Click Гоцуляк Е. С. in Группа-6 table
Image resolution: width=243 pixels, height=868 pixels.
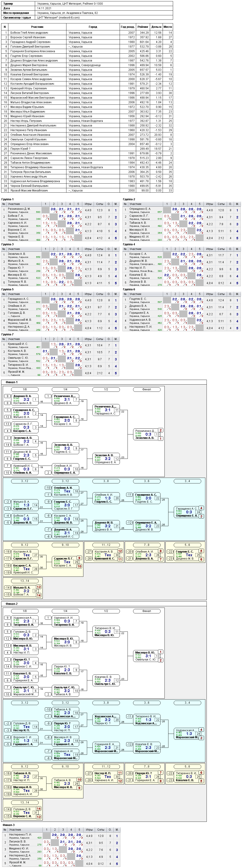tap(138, 299)
